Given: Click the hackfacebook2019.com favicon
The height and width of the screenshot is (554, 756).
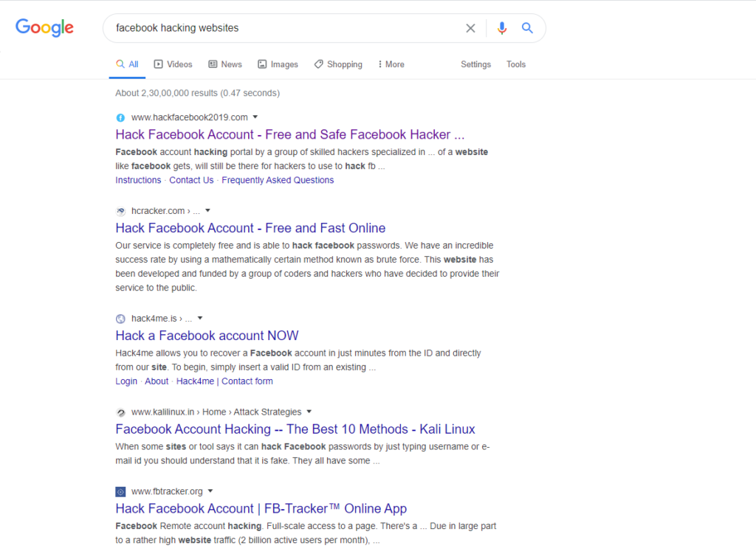Looking at the screenshot, I should click(x=120, y=117).
